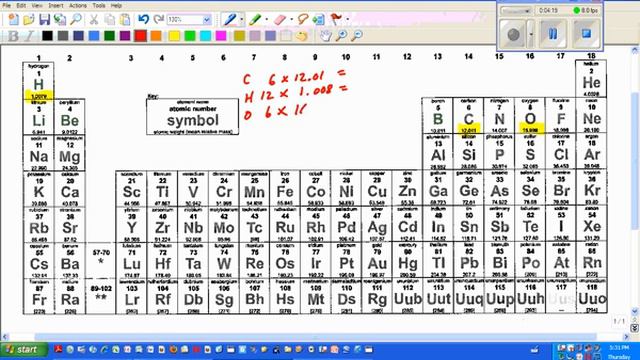
Task: Pause the screen recording
Action: click(x=553, y=34)
